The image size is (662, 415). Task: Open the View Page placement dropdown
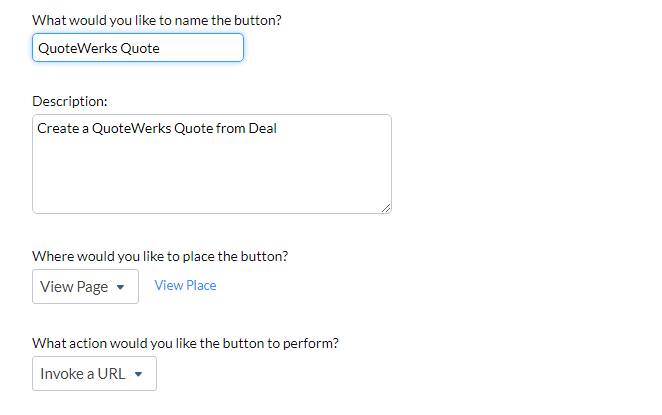click(x=85, y=287)
